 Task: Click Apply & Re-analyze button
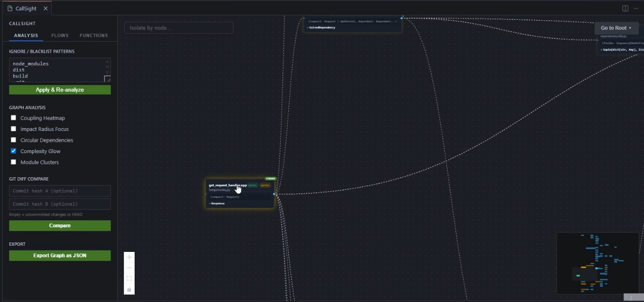coord(60,90)
